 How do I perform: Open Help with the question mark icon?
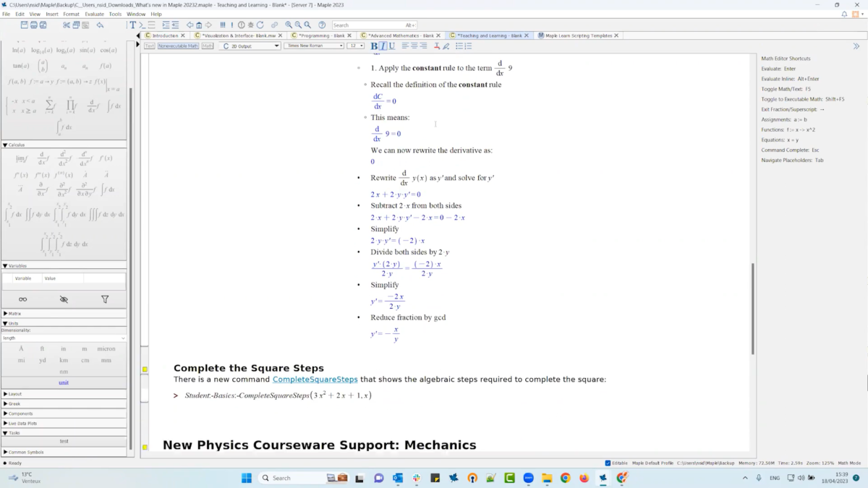[x=322, y=25]
